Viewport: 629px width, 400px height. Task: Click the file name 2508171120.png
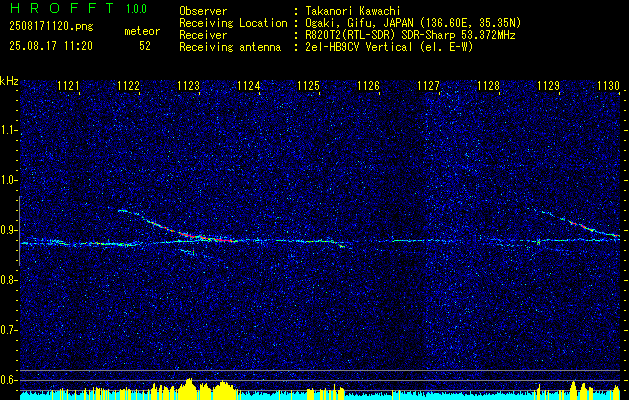[x=51, y=27]
